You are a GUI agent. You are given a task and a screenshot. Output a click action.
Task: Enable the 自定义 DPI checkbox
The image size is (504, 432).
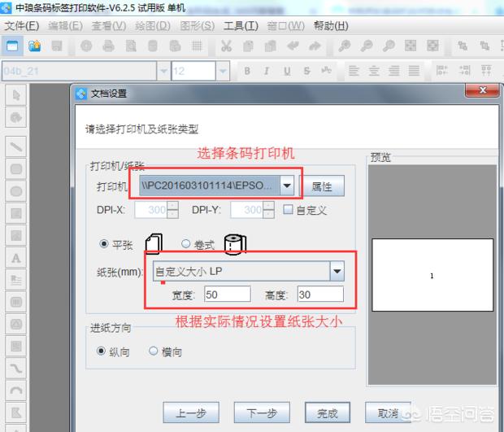288,210
